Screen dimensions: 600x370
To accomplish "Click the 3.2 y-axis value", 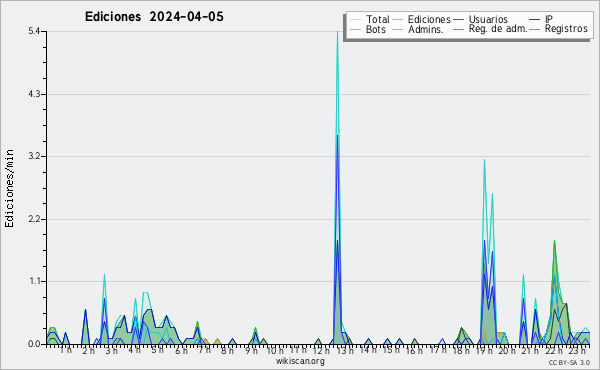I will 34,156.
